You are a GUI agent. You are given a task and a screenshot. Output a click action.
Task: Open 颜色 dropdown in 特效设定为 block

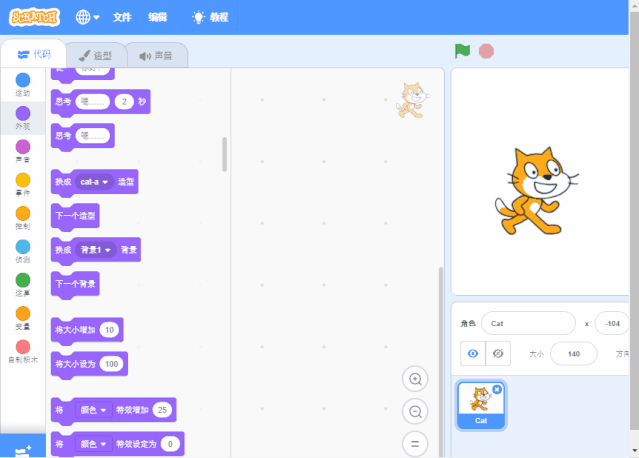(93, 444)
